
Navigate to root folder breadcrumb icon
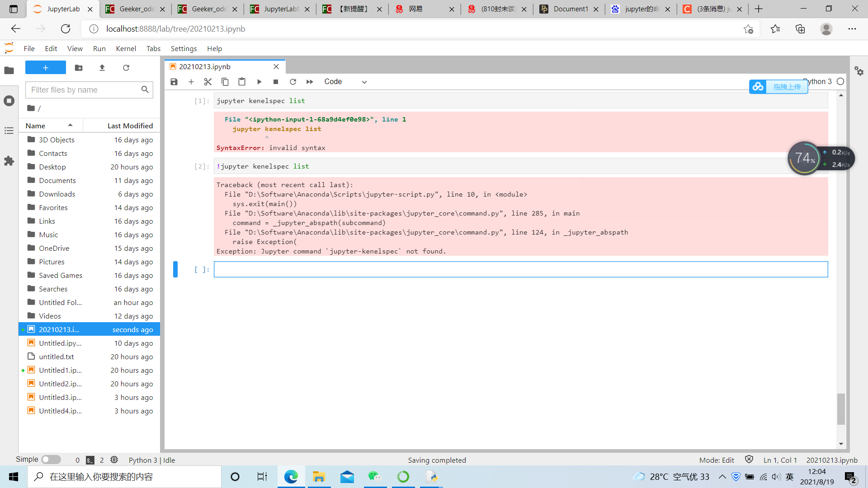pos(31,108)
